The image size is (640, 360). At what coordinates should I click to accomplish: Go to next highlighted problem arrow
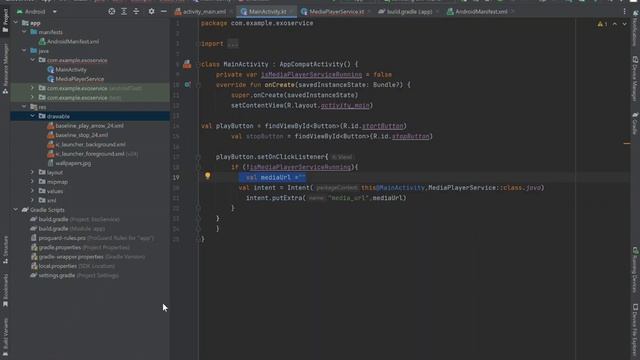coord(624,24)
